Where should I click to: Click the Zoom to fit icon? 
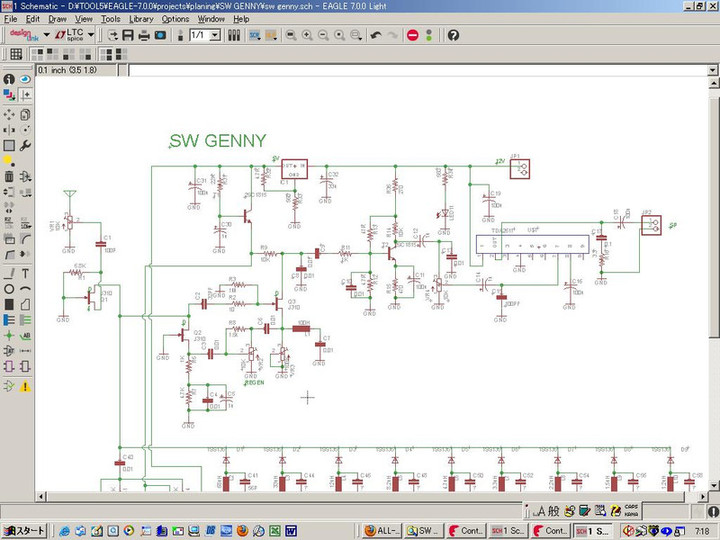pos(291,35)
